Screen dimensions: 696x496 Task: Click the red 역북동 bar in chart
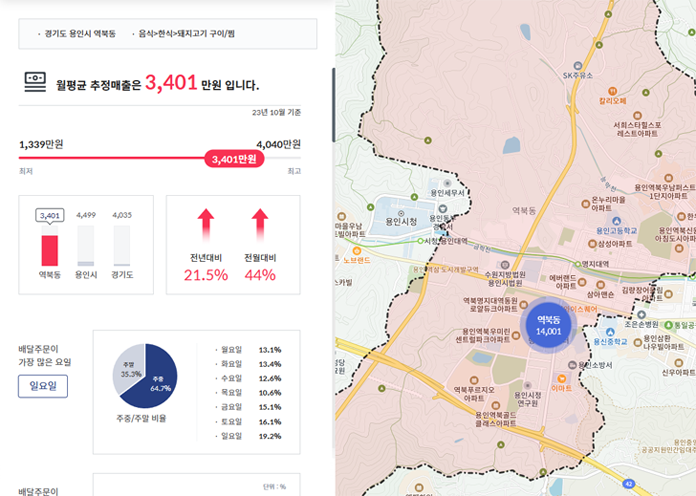click(x=49, y=249)
